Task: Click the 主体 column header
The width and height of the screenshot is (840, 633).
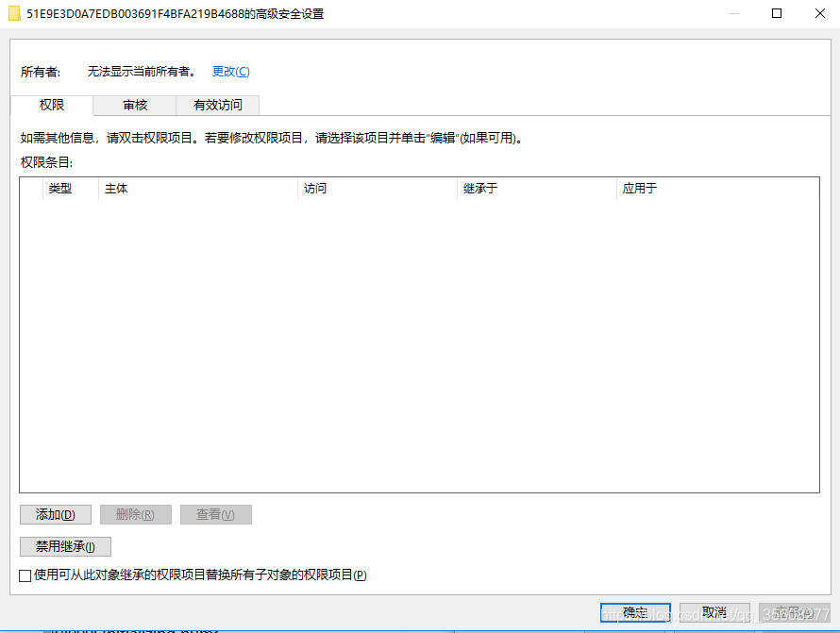Action: tap(115, 188)
